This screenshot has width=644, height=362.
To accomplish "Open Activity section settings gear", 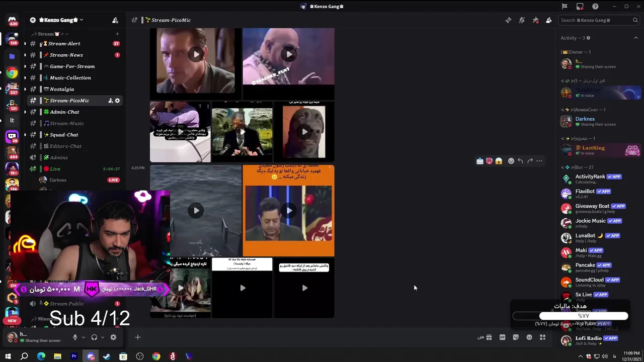I will [588, 38].
